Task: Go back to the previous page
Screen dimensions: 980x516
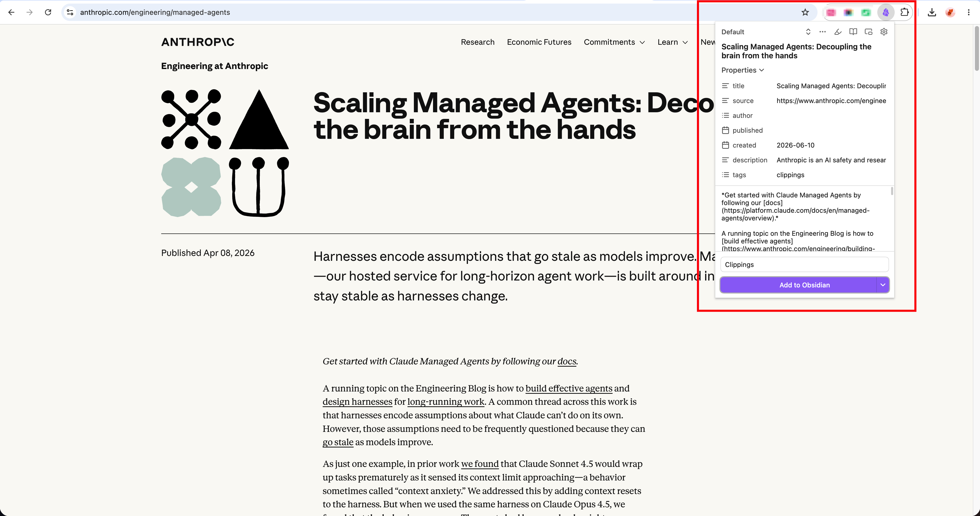Action: (11, 12)
